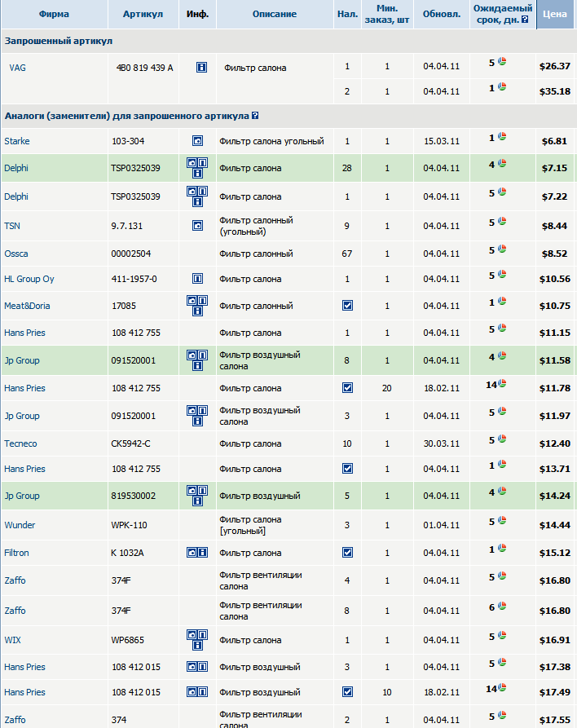Open the photo icon in the WIX WP6865 row
This screenshot has width=577, height=728.
pos(192,635)
